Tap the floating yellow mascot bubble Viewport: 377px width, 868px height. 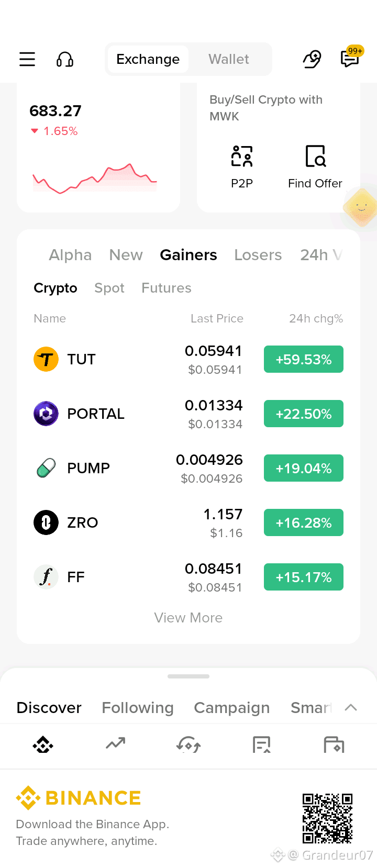pyautogui.click(x=361, y=208)
